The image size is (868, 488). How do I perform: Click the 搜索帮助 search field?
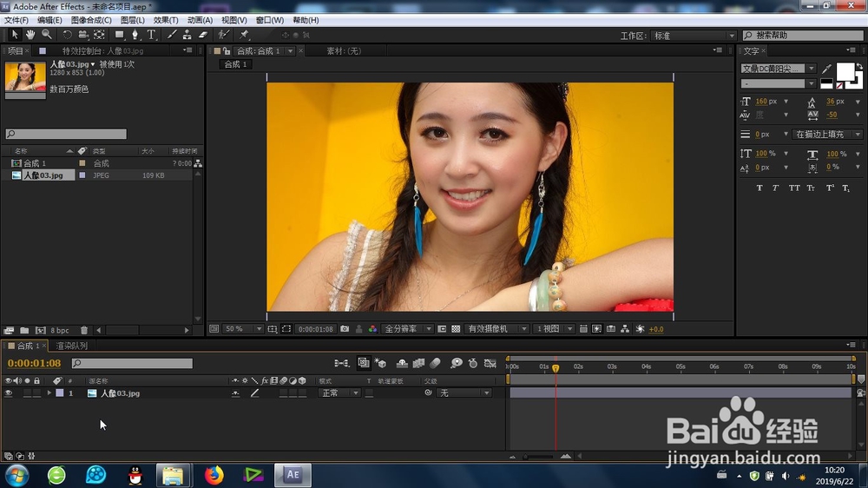802,36
